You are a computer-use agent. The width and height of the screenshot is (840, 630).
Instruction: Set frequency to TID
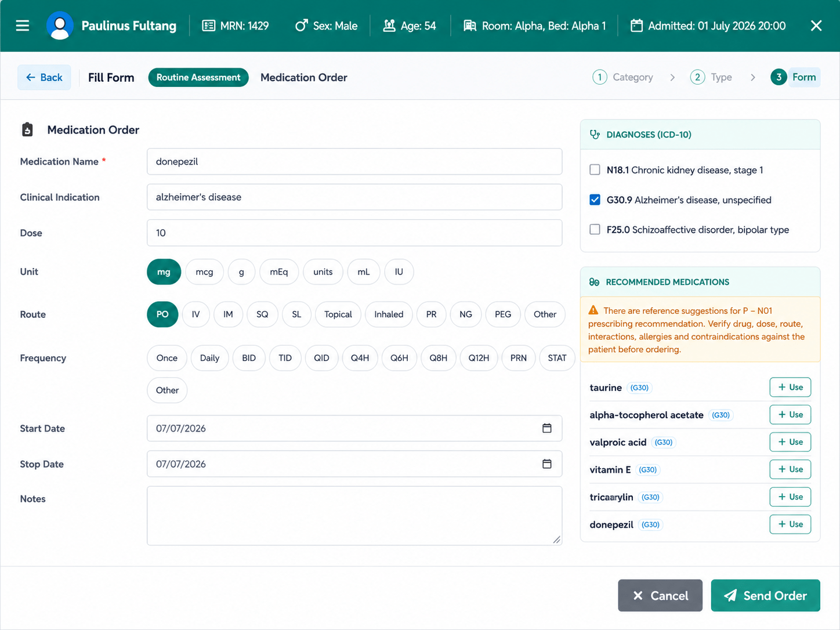pyautogui.click(x=285, y=358)
